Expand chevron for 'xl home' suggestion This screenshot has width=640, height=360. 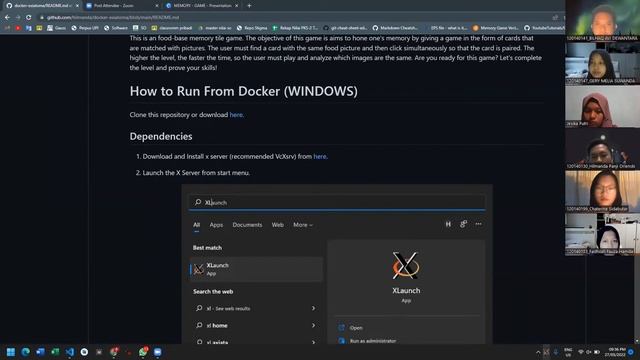[313, 326]
